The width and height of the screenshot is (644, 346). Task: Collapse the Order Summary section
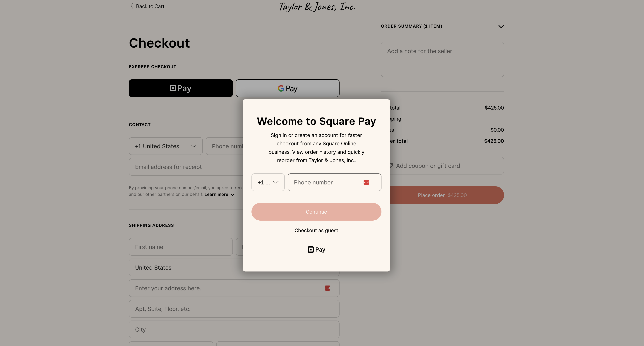pyautogui.click(x=501, y=26)
